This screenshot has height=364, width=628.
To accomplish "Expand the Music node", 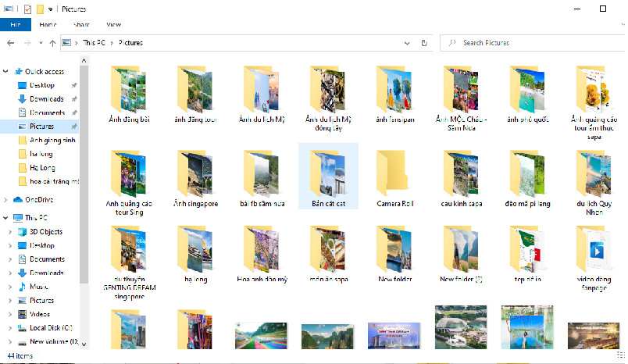I will coord(10,287).
